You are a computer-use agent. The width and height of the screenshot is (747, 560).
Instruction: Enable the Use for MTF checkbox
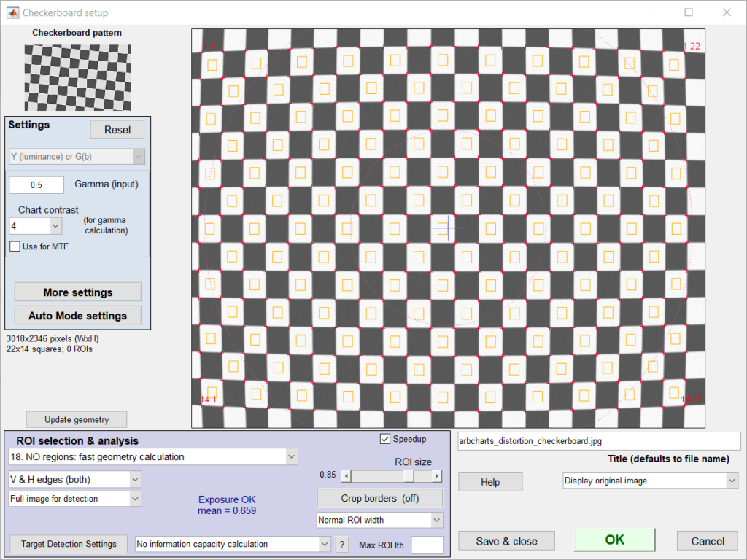[15, 246]
